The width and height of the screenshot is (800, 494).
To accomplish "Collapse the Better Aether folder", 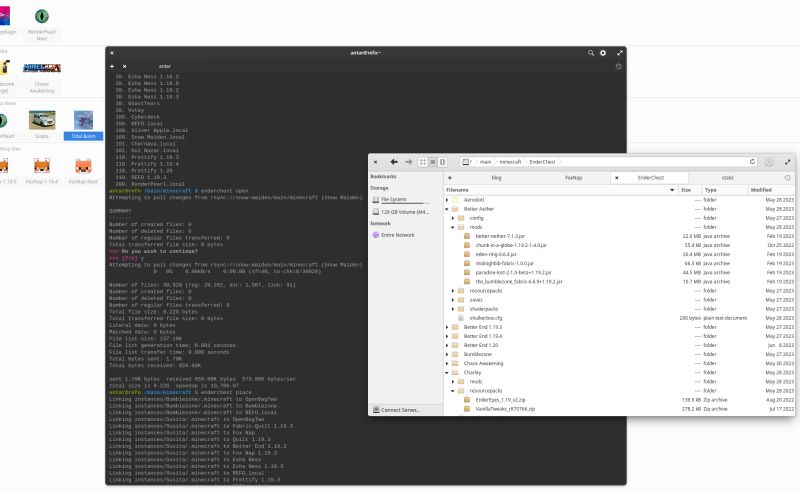I will (447, 209).
